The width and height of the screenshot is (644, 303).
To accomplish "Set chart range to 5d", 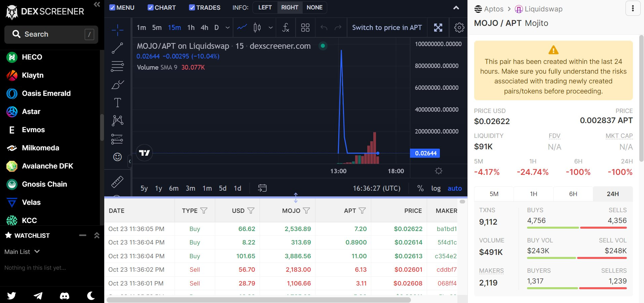I will [x=223, y=188].
